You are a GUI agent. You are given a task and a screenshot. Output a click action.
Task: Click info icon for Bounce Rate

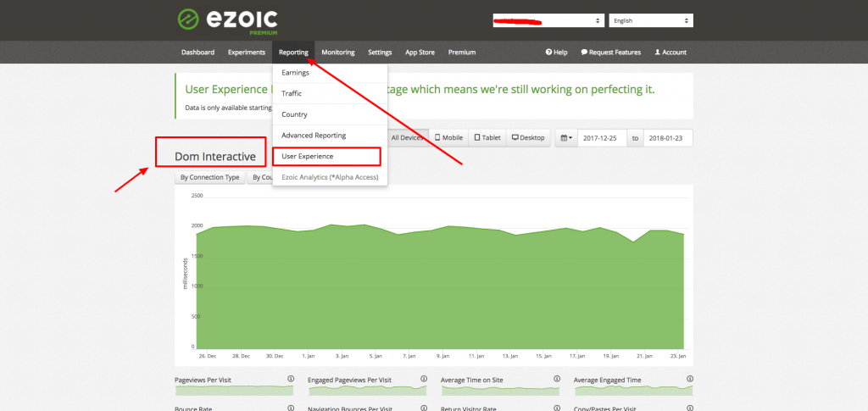click(291, 408)
